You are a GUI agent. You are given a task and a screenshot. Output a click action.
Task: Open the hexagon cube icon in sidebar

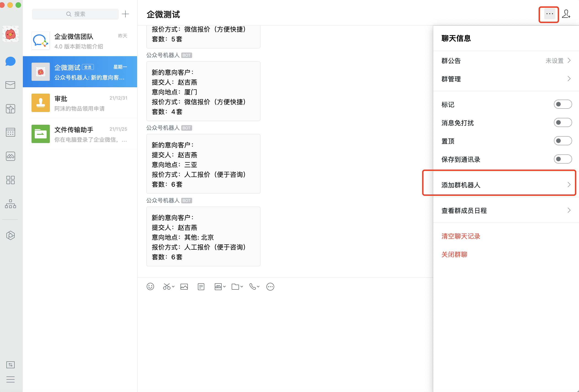(x=11, y=235)
